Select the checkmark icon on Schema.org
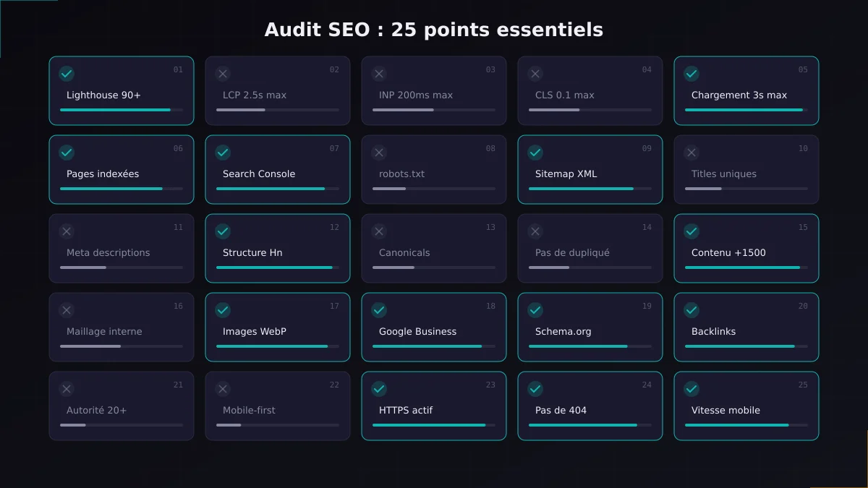Viewport: 868px width, 488px height. tap(535, 310)
